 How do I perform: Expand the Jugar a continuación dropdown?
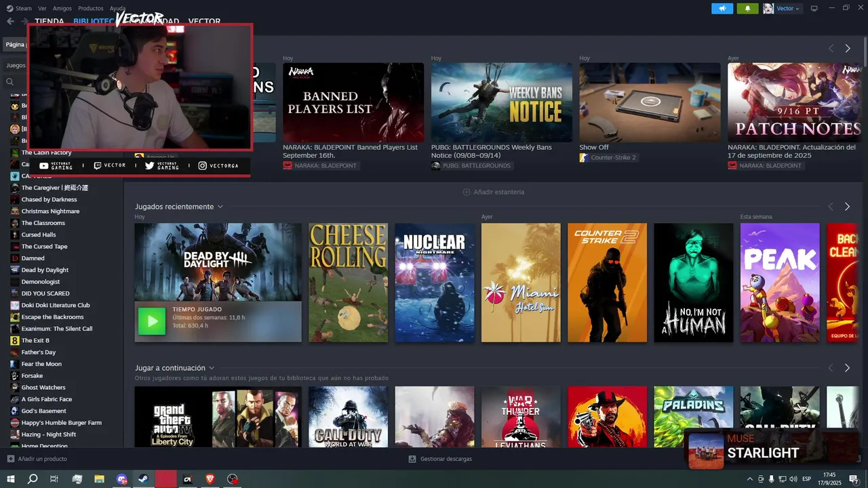click(212, 368)
